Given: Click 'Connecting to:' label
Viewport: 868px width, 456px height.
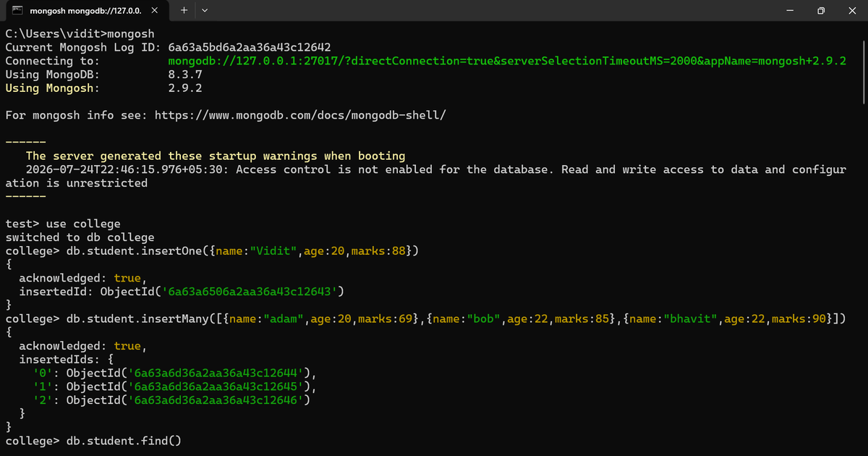Looking at the screenshot, I should [52, 61].
